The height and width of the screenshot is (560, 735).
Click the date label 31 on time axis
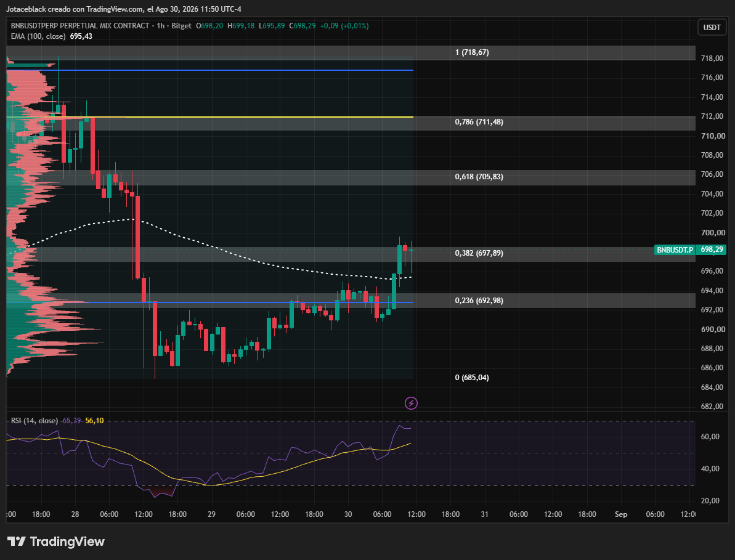pos(484,514)
